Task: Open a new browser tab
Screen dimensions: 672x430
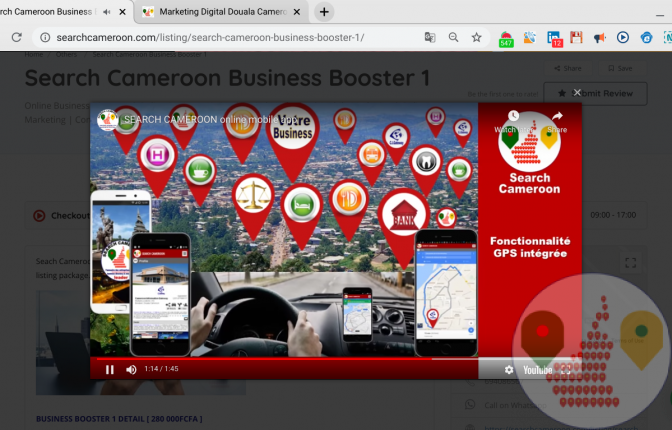Action: click(324, 12)
